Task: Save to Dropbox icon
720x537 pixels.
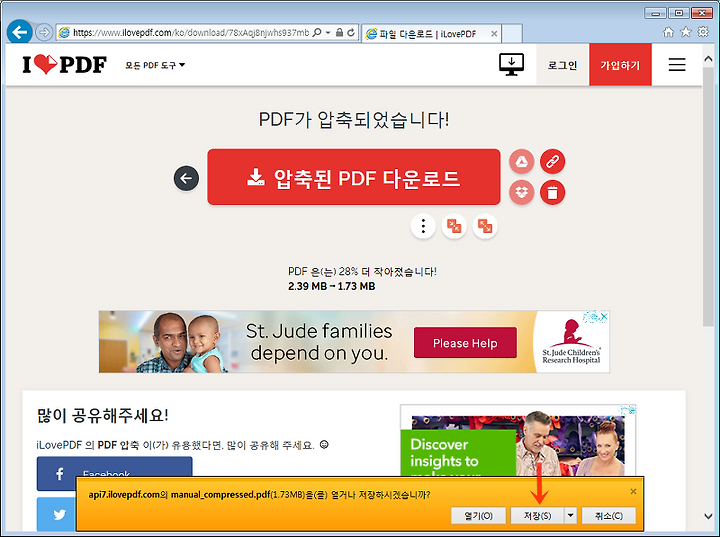Action: [x=522, y=192]
